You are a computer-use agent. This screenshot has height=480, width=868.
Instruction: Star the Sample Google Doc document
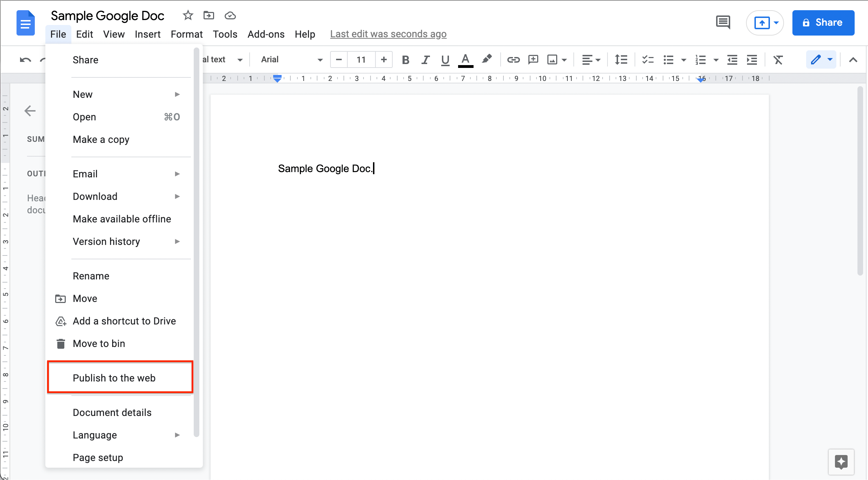tap(188, 15)
